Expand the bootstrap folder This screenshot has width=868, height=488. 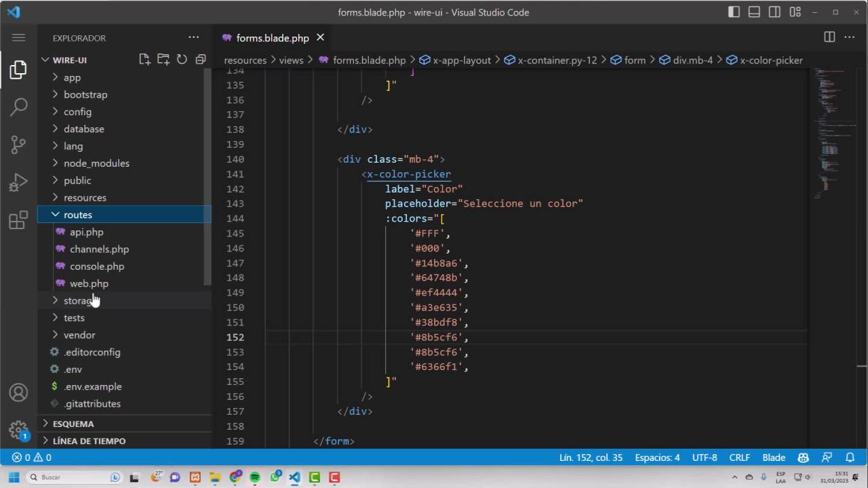coord(124,94)
